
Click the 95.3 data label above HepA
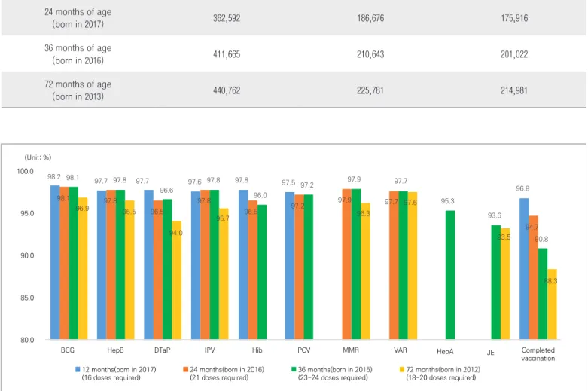coord(447,201)
